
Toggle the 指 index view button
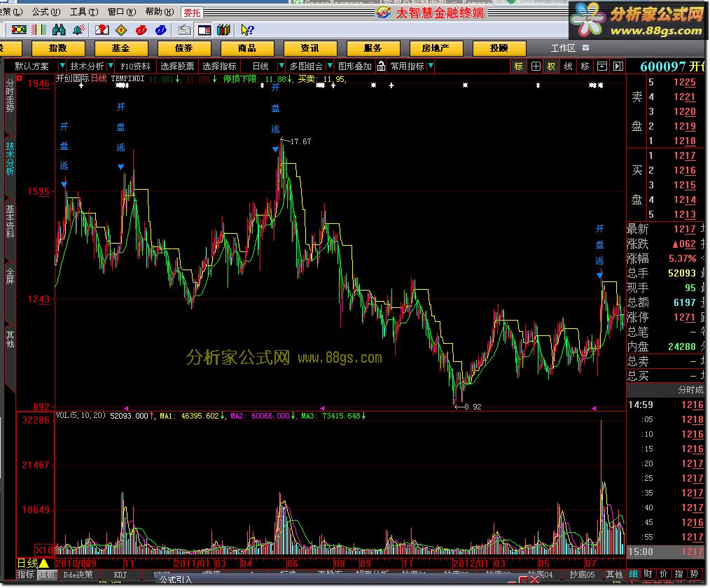[x=678, y=574]
